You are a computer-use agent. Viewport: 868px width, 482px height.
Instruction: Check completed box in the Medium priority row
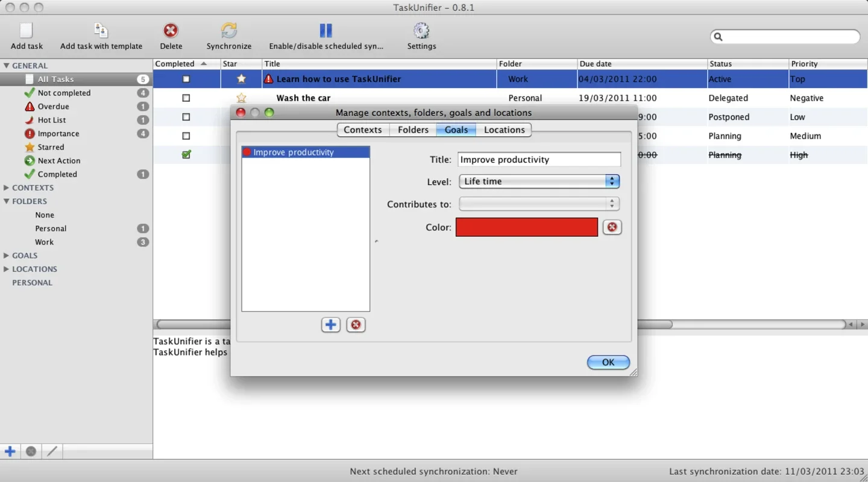[186, 136]
